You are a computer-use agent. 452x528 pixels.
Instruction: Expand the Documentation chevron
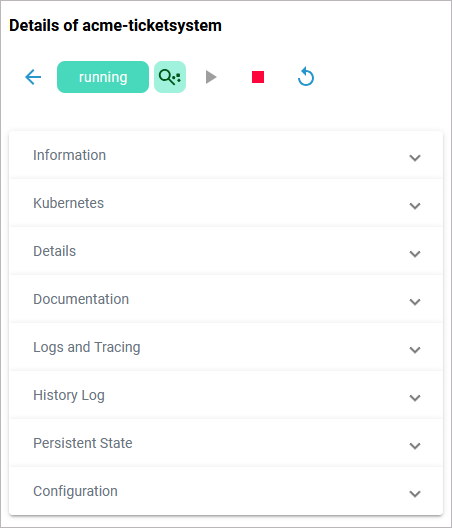(x=415, y=302)
